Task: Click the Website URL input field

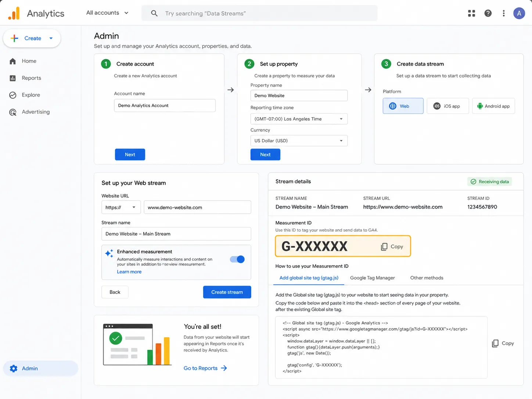Action: (197, 207)
